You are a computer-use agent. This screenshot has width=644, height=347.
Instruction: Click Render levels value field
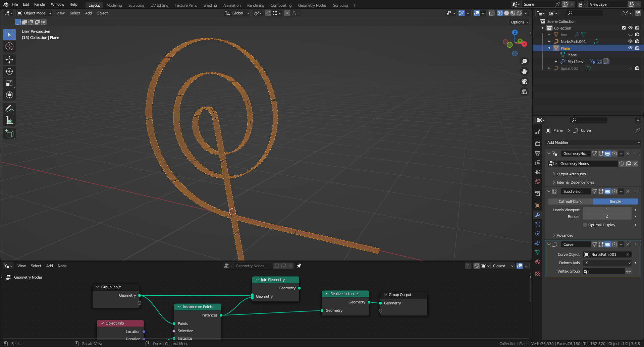click(607, 217)
